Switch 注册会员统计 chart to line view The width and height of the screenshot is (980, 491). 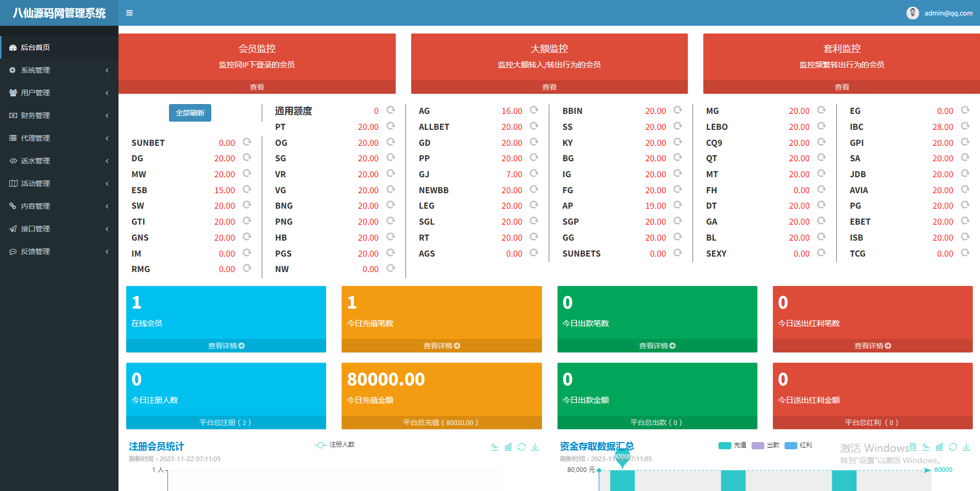(495, 447)
